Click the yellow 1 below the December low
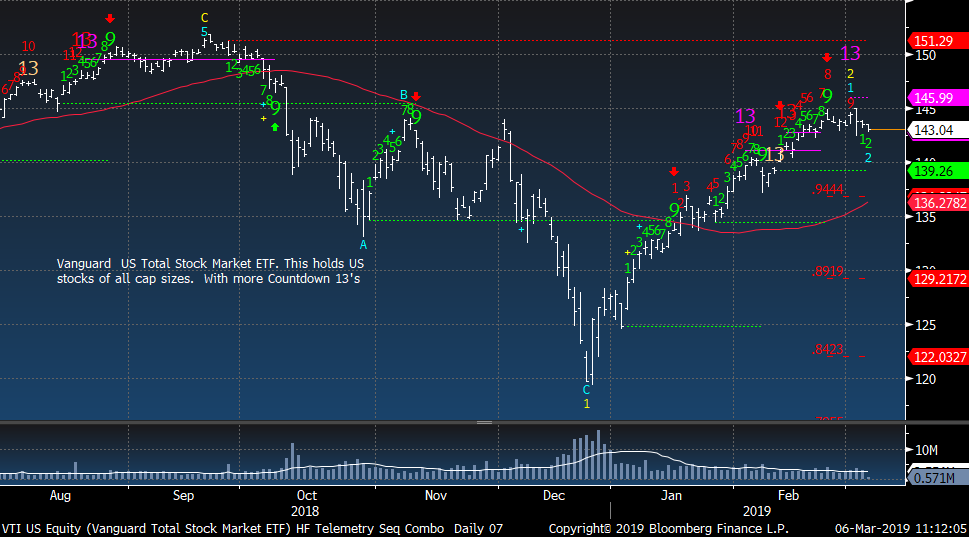This screenshot has width=969, height=537. coord(586,404)
